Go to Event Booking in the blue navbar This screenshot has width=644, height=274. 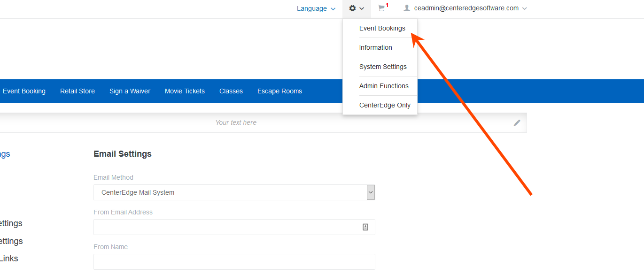click(24, 91)
